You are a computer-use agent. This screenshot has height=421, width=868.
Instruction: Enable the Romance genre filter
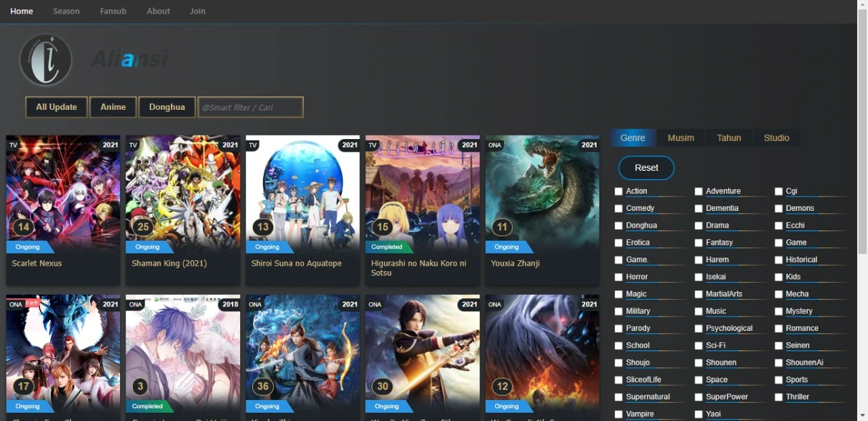click(x=778, y=327)
